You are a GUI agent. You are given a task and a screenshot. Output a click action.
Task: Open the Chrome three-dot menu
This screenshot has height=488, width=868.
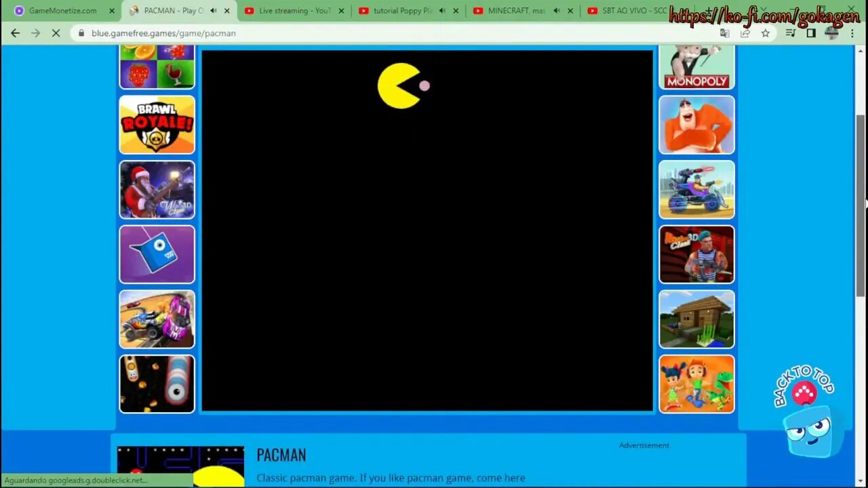(852, 33)
